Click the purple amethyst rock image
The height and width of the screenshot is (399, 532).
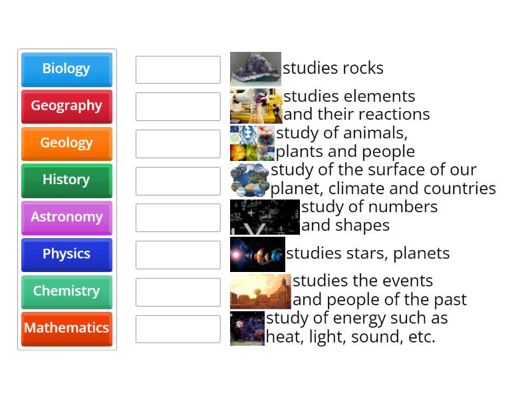[256, 68]
